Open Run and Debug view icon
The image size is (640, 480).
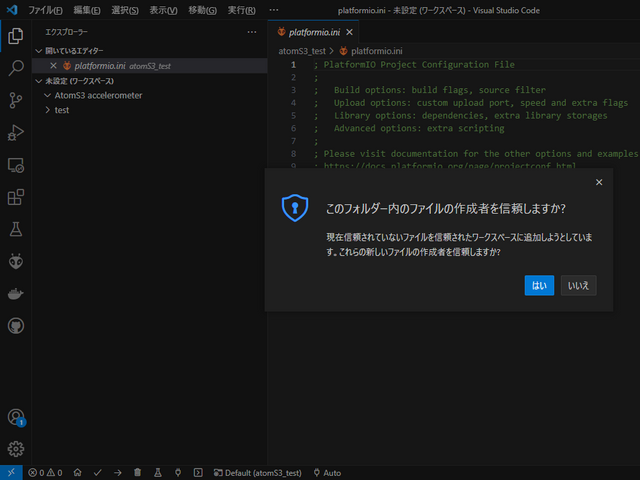[16, 133]
